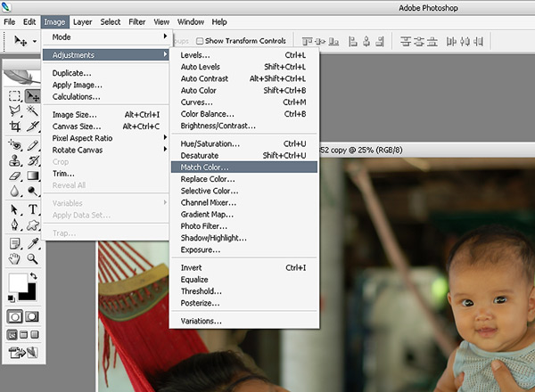
Task: Select the Eyedropper tool
Action: point(33,244)
